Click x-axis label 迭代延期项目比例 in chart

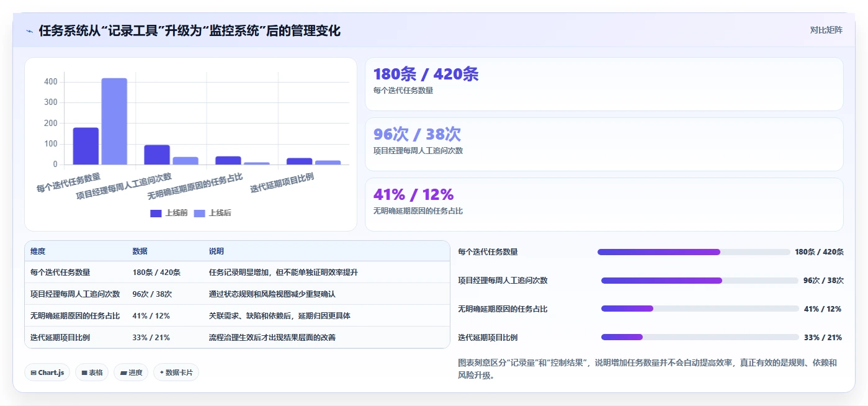tap(282, 183)
